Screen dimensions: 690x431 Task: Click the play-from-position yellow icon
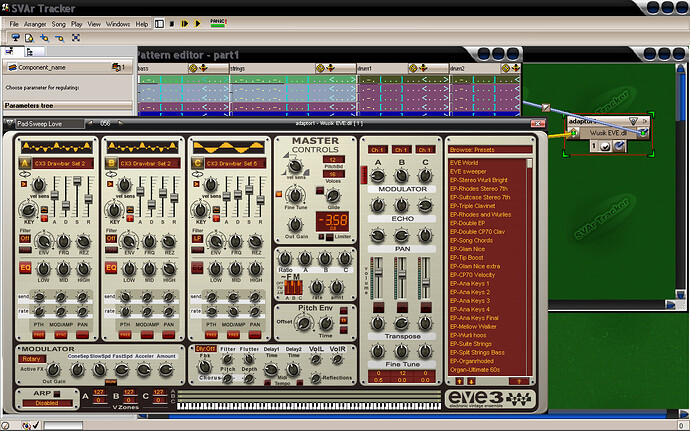[x=185, y=24]
